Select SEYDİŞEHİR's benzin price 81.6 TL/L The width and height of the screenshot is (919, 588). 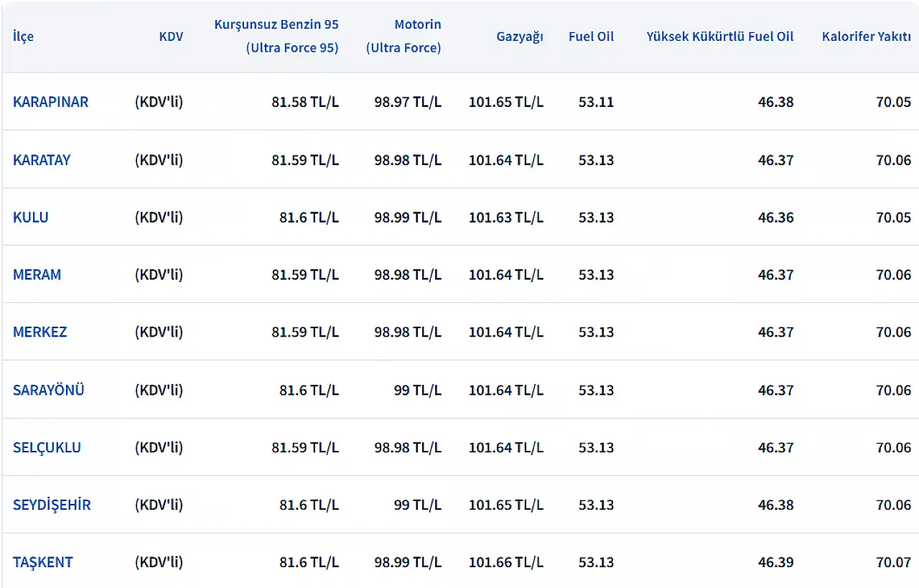[x=309, y=505]
